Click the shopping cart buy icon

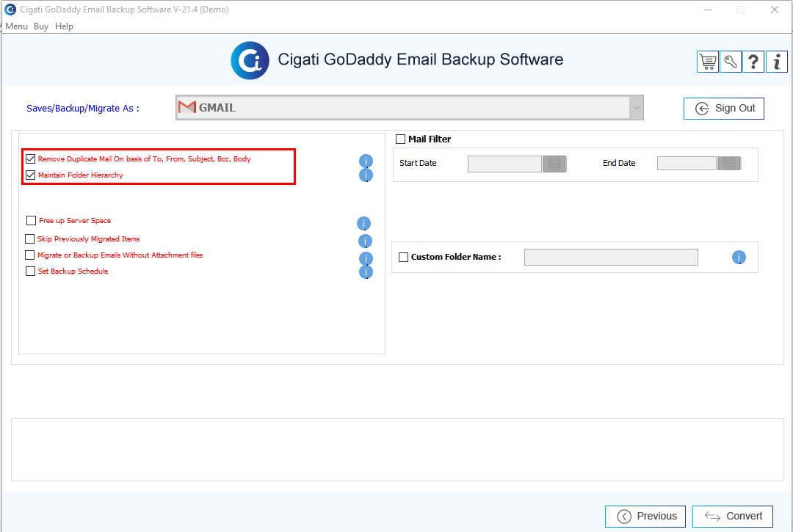[708, 62]
